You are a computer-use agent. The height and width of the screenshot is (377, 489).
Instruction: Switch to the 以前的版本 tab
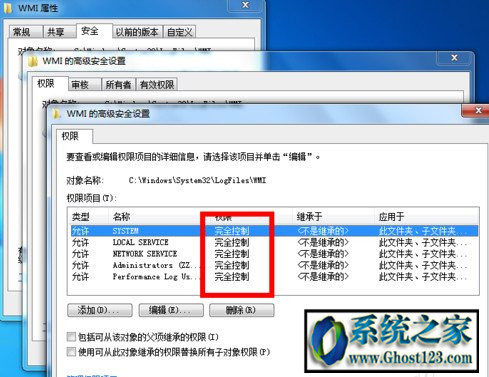pyautogui.click(x=137, y=32)
